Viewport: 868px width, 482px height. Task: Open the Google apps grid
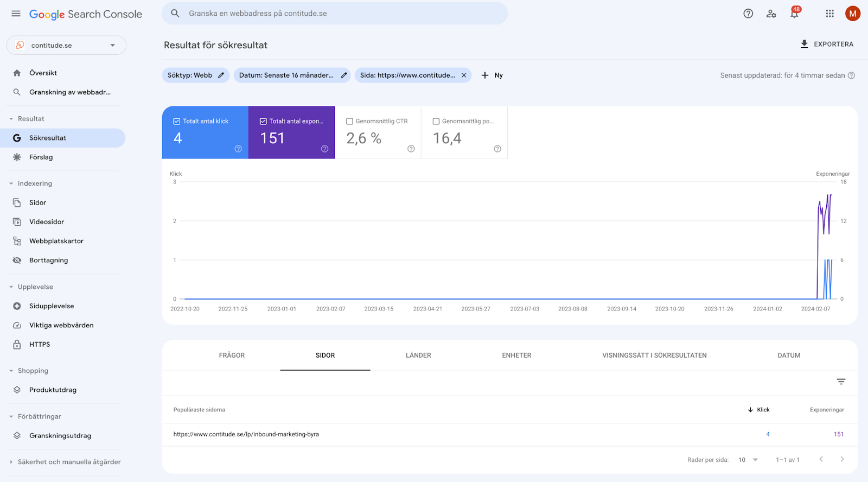(x=829, y=14)
